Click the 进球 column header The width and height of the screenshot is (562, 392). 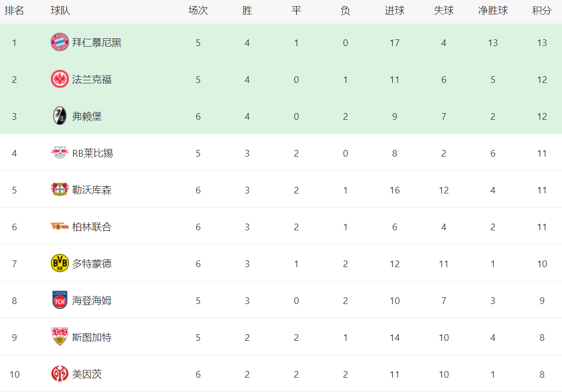[x=395, y=11]
